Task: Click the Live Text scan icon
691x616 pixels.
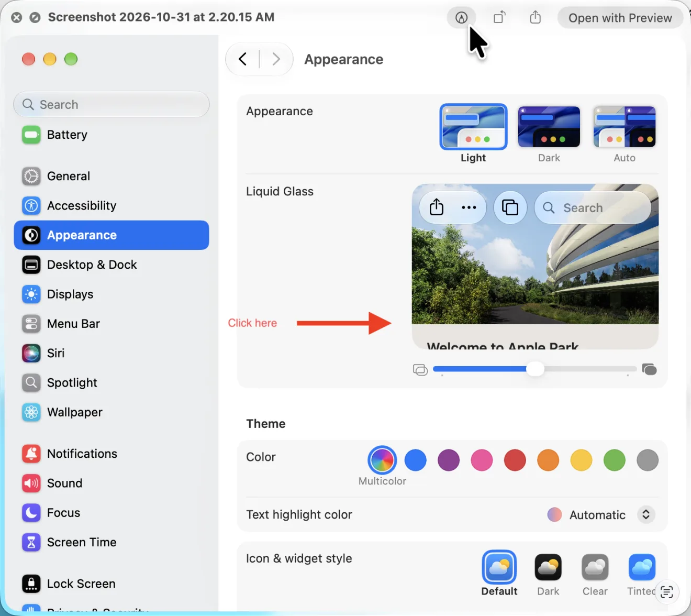Action: (667, 592)
